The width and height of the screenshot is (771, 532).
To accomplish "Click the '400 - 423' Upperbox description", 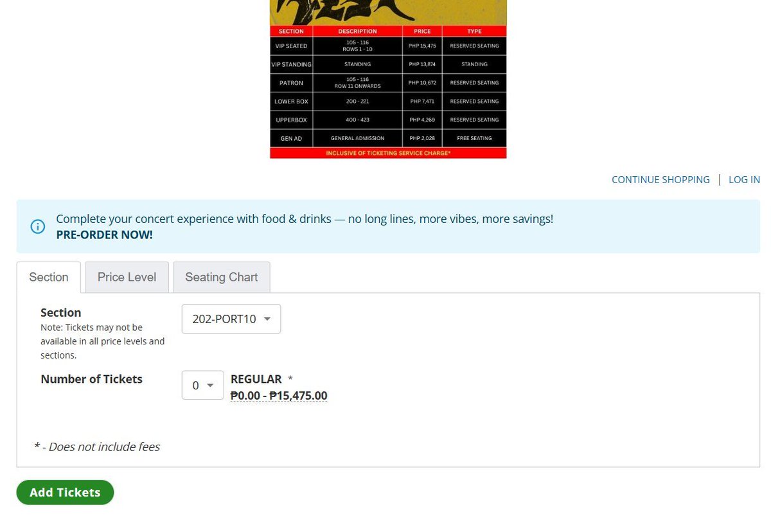I will pyautogui.click(x=357, y=120).
